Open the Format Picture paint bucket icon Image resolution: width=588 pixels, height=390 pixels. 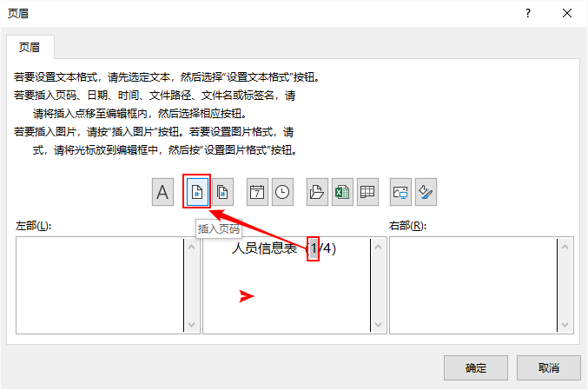pyautogui.click(x=426, y=192)
